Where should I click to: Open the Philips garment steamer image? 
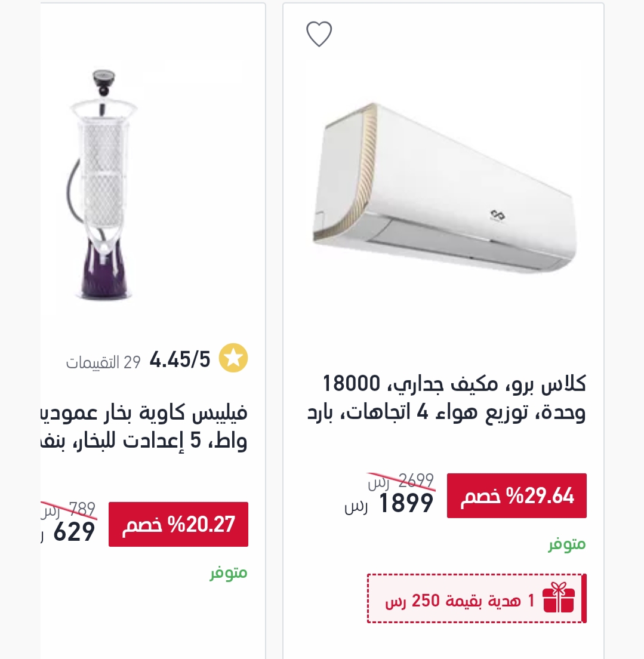pyautogui.click(x=102, y=185)
